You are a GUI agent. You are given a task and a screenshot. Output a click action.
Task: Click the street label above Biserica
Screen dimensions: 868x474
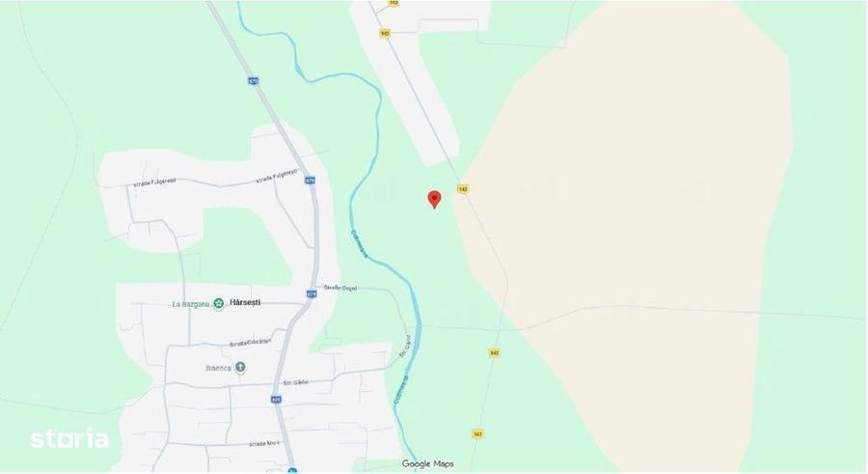[x=251, y=343]
